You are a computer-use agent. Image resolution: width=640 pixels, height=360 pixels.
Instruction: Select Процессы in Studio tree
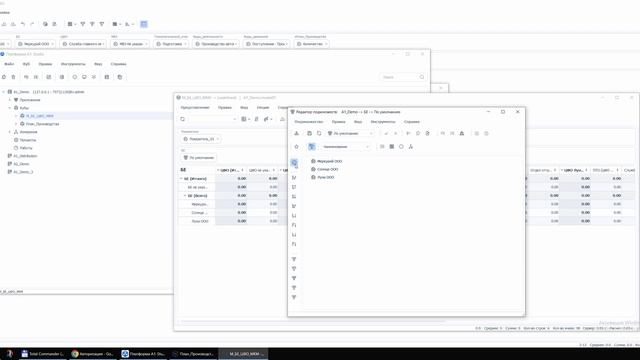click(27, 140)
